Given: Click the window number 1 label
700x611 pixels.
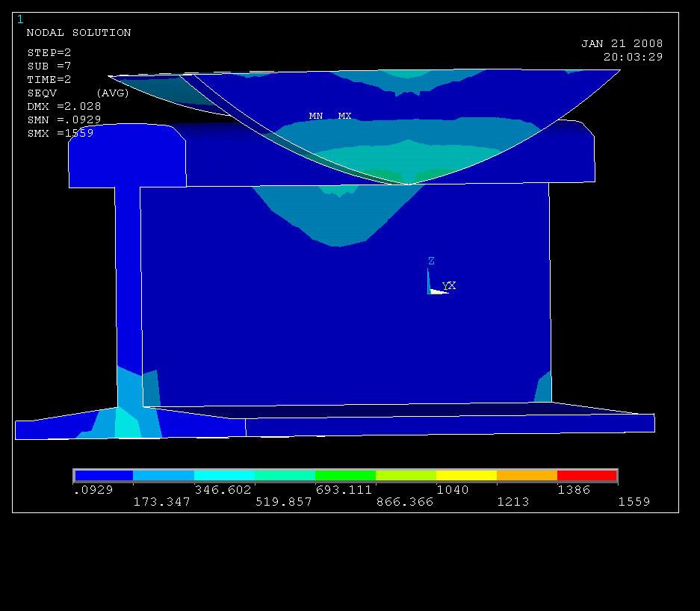Looking at the screenshot, I should click(x=20, y=19).
